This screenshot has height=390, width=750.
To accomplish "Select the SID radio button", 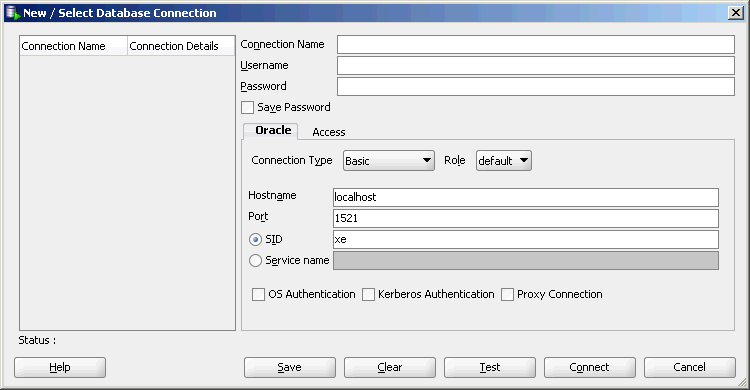I will coord(255,239).
